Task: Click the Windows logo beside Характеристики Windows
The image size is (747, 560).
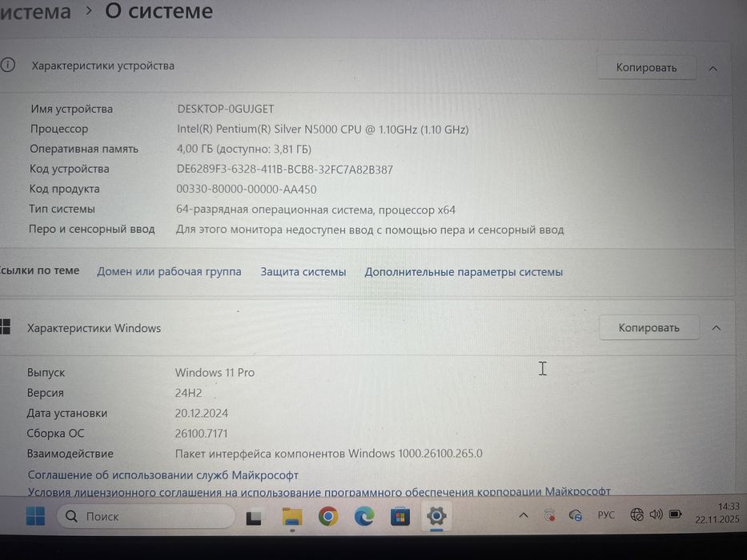Action: 5,327
